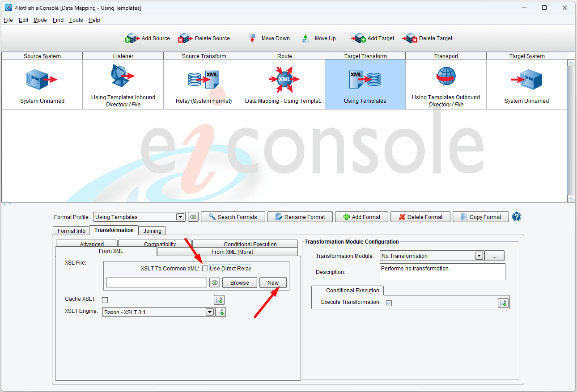Click the Delete Target toolbar icon

pyautogui.click(x=410, y=38)
